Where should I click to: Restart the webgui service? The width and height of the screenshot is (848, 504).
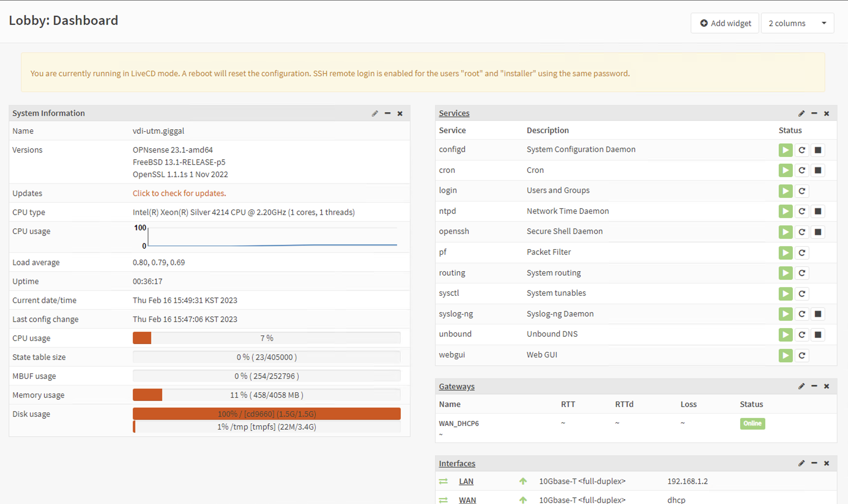tap(802, 356)
